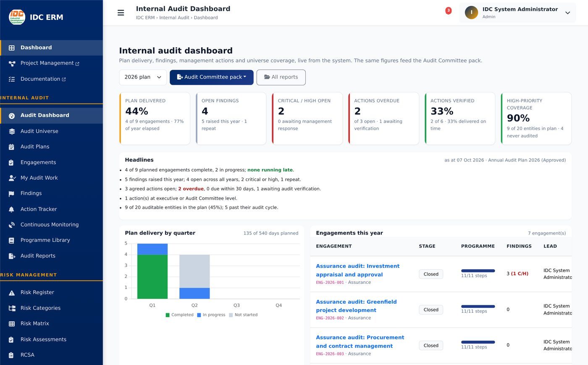Open the 2026 plan dropdown
This screenshot has height=365, width=588.
click(x=143, y=77)
